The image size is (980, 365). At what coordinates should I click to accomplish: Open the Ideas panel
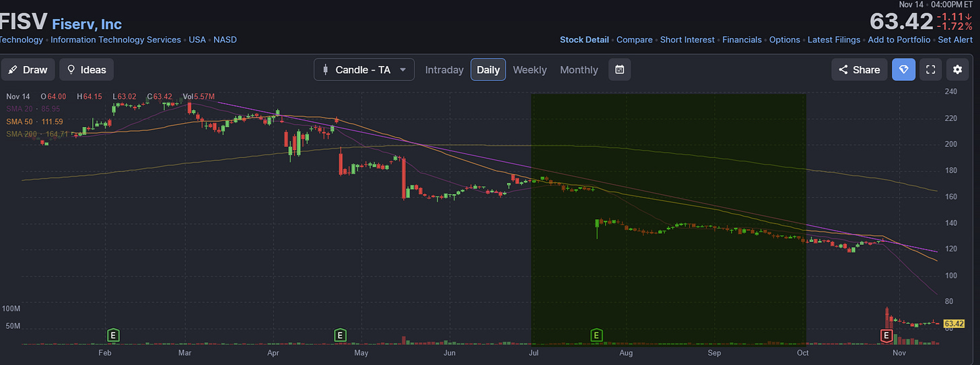(87, 70)
